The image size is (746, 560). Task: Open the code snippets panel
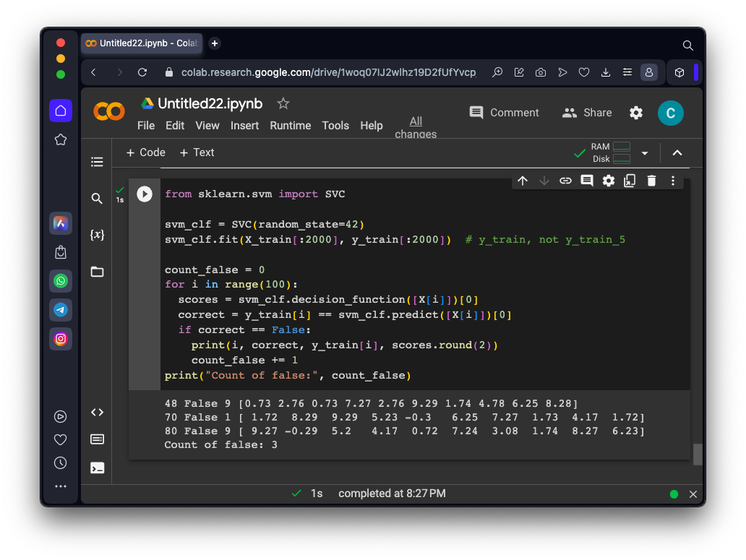[97, 412]
